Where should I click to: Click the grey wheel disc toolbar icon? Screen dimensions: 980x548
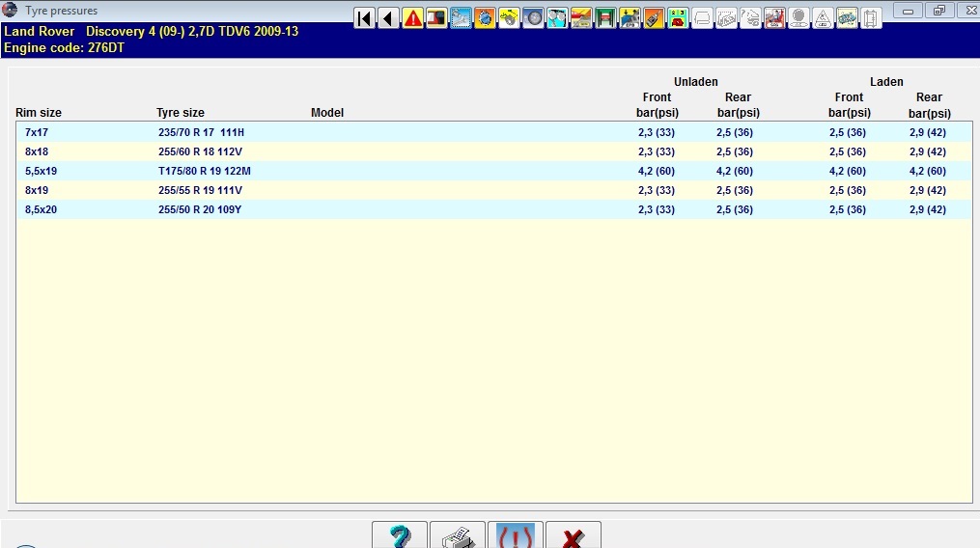[533, 17]
